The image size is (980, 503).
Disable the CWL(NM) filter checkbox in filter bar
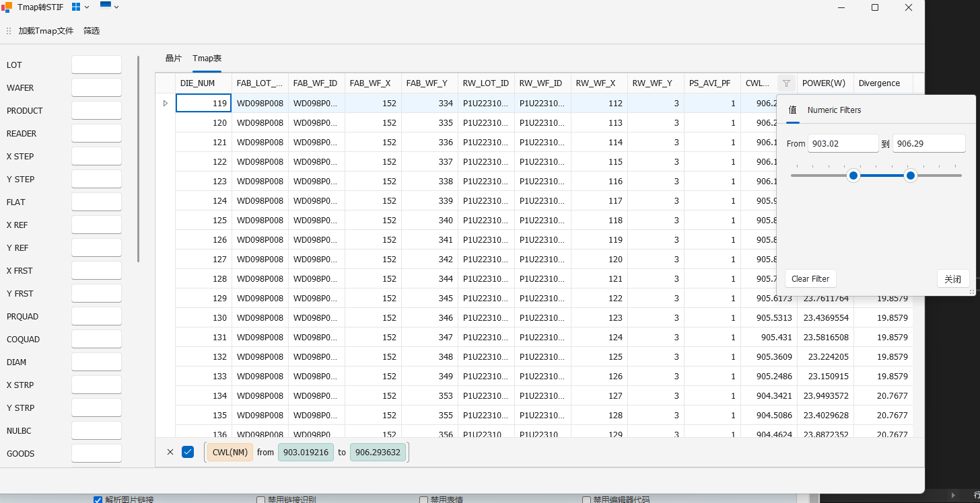(188, 452)
